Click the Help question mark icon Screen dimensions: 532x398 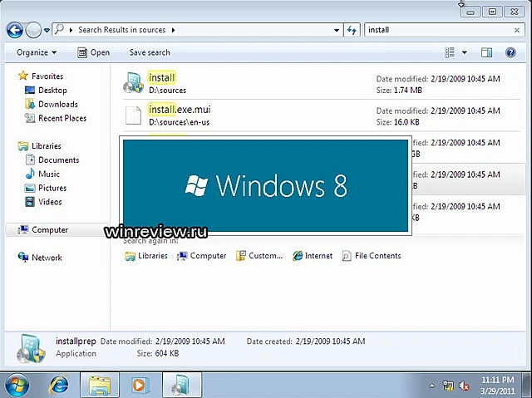[x=510, y=52]
